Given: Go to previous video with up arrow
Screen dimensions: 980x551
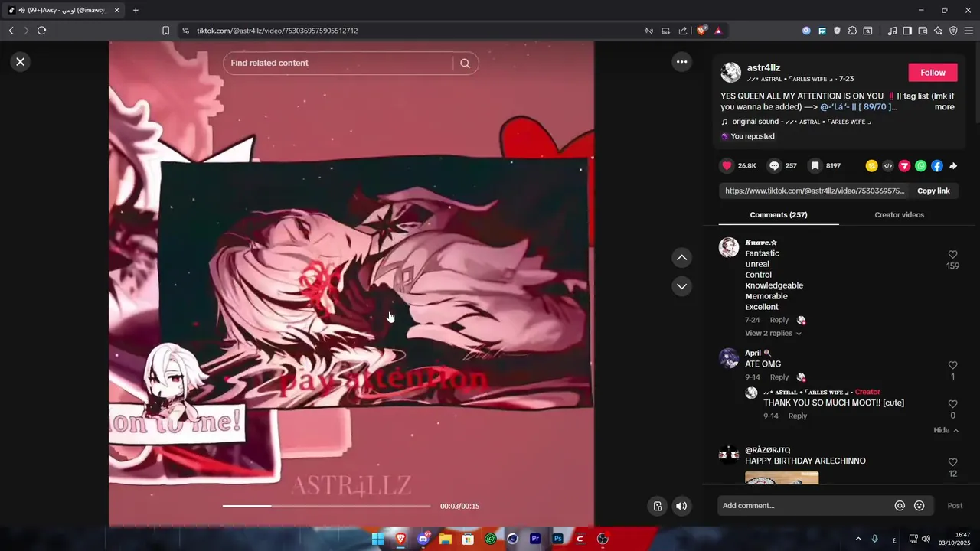Looking at the screenshot, I should point(681,258).
